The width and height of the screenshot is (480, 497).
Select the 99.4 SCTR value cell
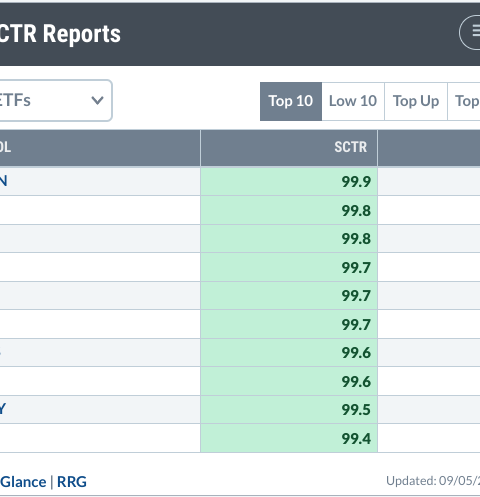tap(289, 438)
